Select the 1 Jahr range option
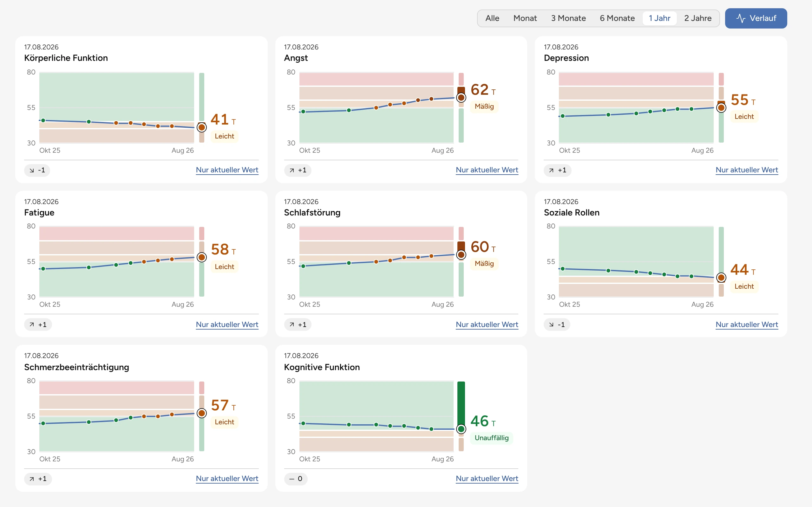812x507 pixels. pos(659,18)
